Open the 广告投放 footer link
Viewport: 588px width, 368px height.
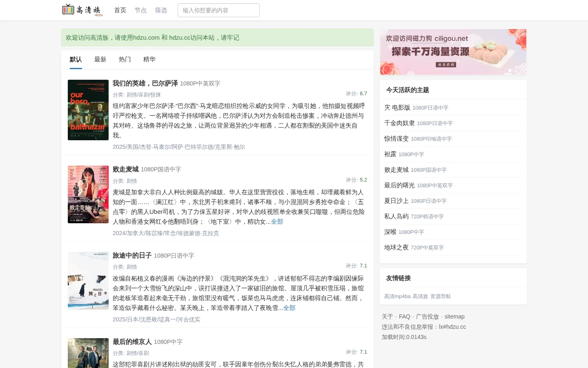point(428,316)
